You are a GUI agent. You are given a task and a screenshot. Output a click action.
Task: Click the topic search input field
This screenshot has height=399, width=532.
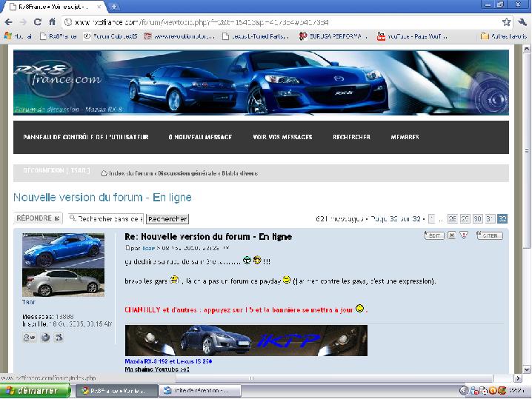(x=105, y=219)
